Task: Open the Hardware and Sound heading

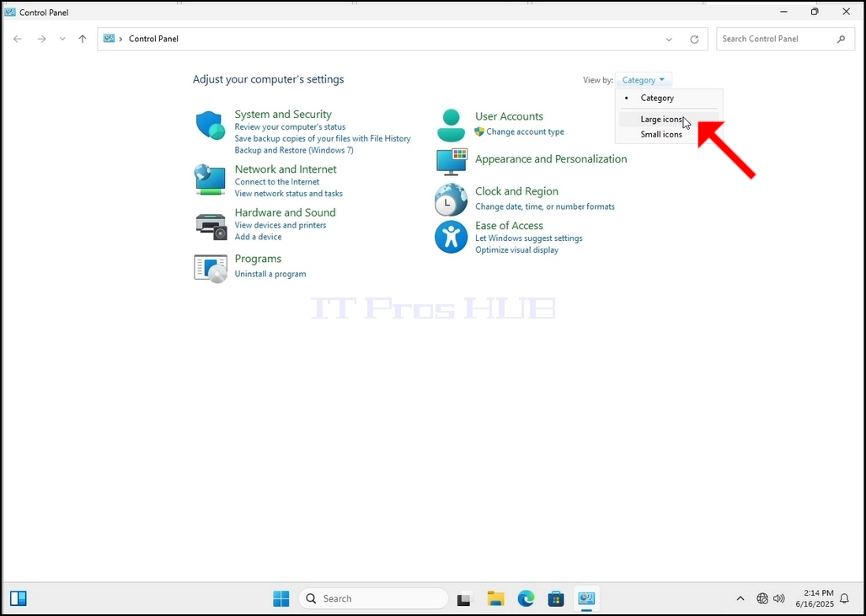Action: click(x=285, y=212)
